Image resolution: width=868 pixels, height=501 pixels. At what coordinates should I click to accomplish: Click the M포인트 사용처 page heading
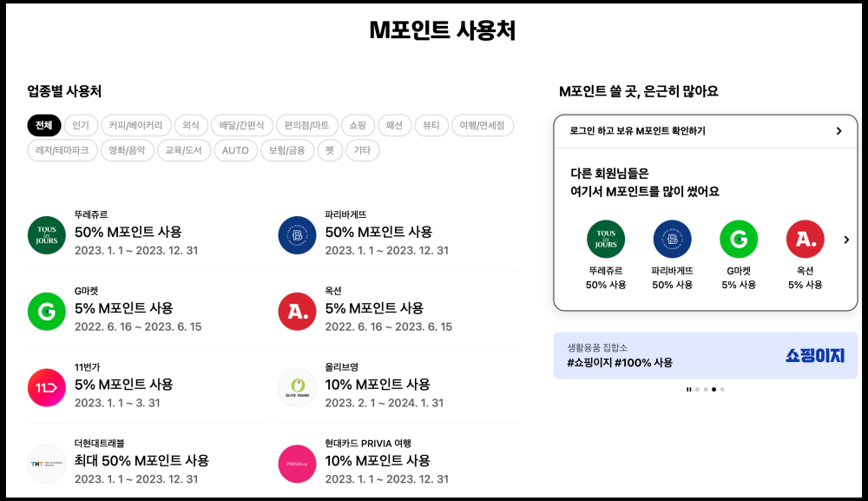coord(443,30)
